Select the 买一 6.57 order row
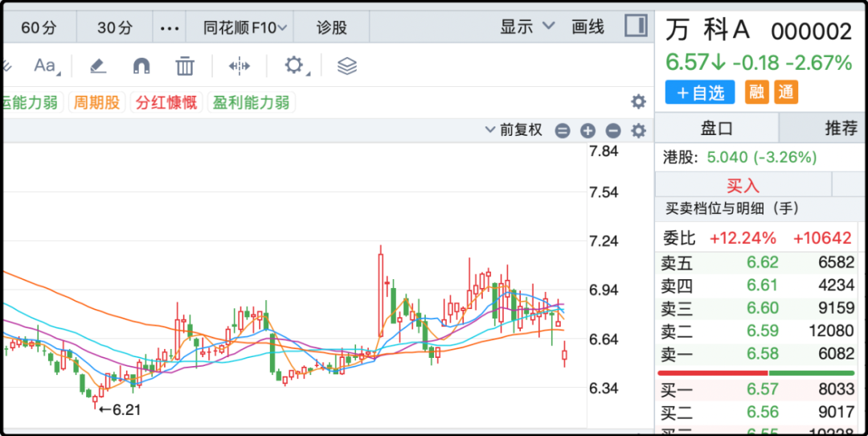This screenshot has height=436, width=868. point(758,390)
